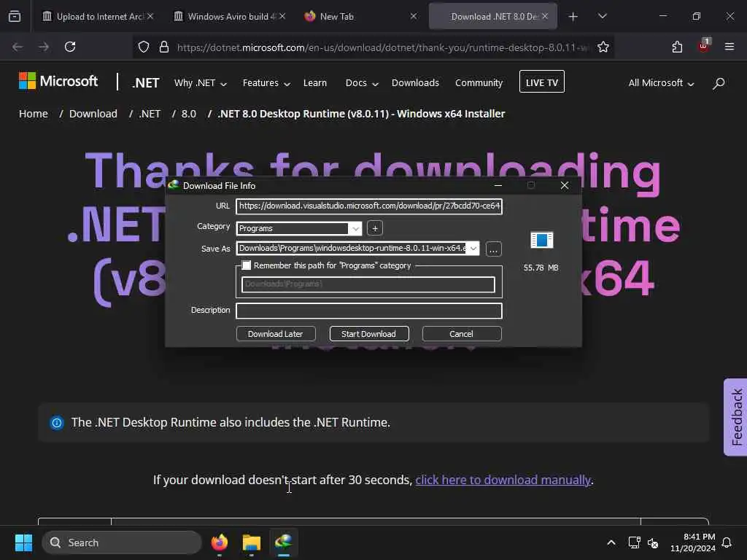Image resolution: width=747 pixels, height=560 pixels.
Task: Expand the Why .NET menu
Action: coord(200,83)
